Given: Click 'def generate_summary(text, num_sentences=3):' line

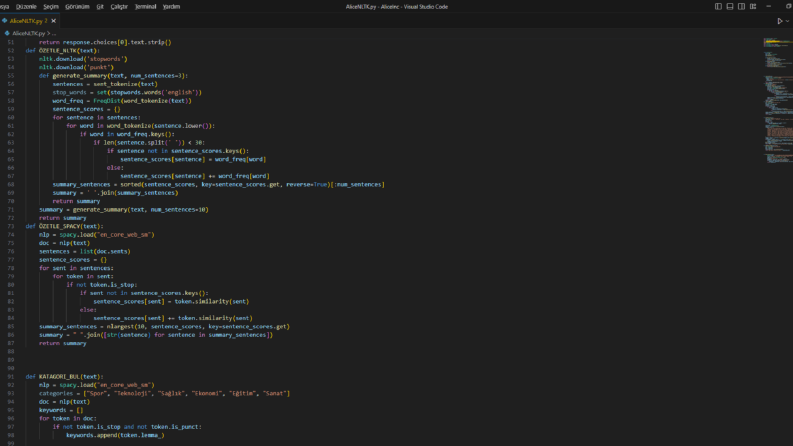Looking at the screenshot, I should tap(113, 76).
